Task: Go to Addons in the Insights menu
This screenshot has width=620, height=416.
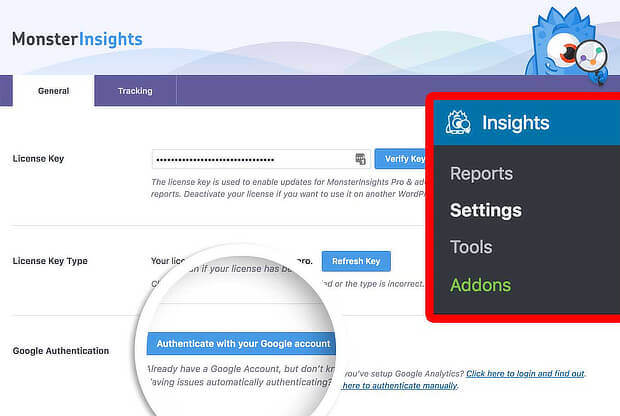Action: [480, 285]
